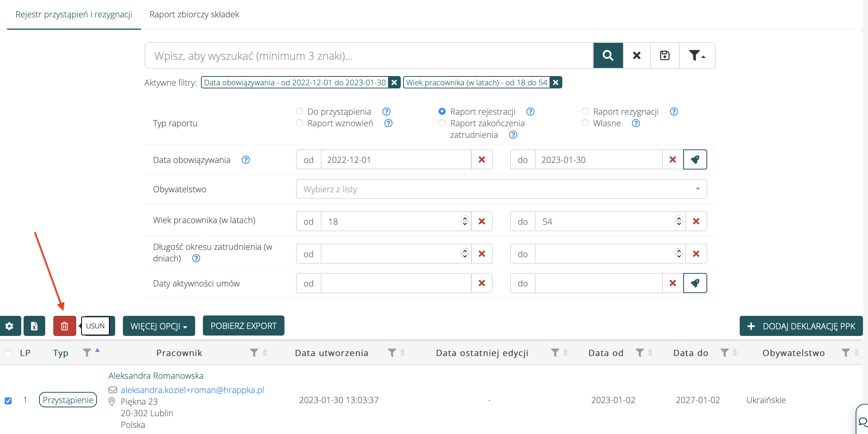The image size is (868, 434).
Task: Click the magnifier search button
Action: coord(608,56)
